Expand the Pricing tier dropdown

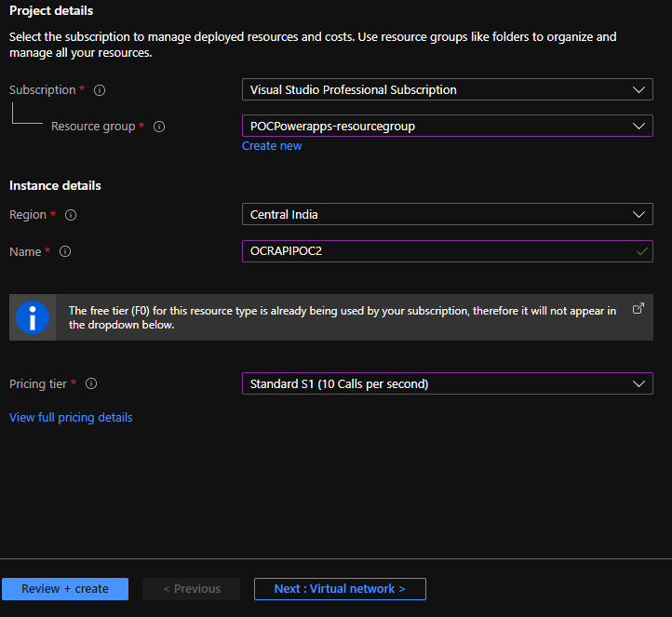(x=447, y=383)
